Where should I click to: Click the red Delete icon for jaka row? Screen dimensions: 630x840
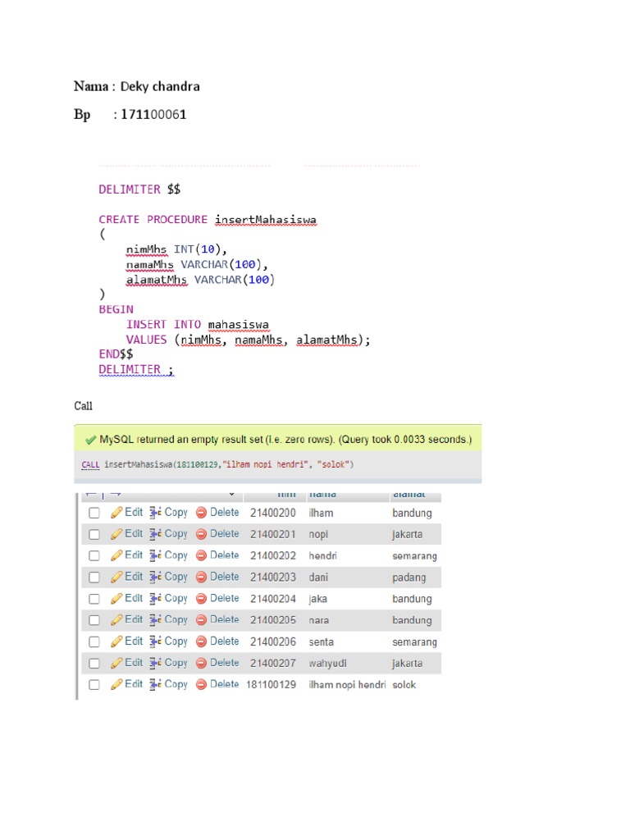tap(202, 598)
